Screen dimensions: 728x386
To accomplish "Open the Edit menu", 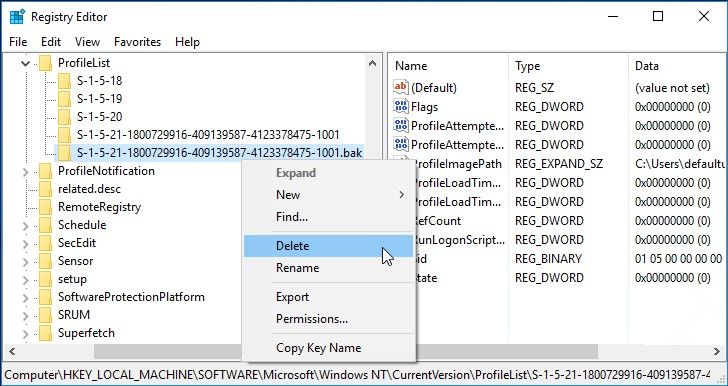I will click(51, 42).
